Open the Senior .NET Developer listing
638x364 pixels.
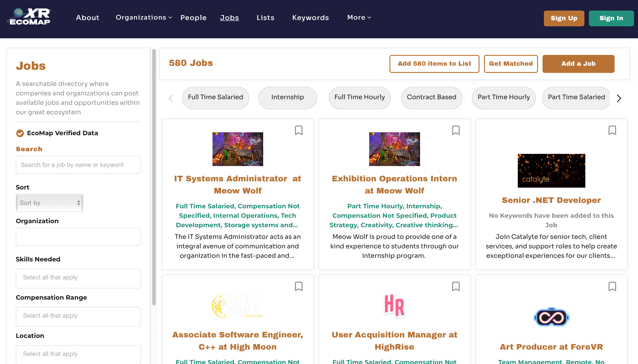(x=551, y=200)
